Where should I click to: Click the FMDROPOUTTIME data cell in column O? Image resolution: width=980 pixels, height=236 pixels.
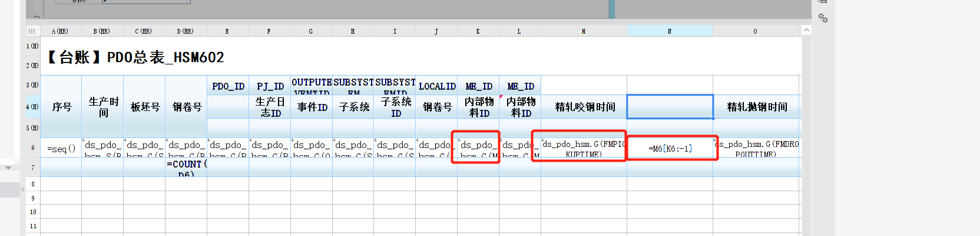click(757, 148)
